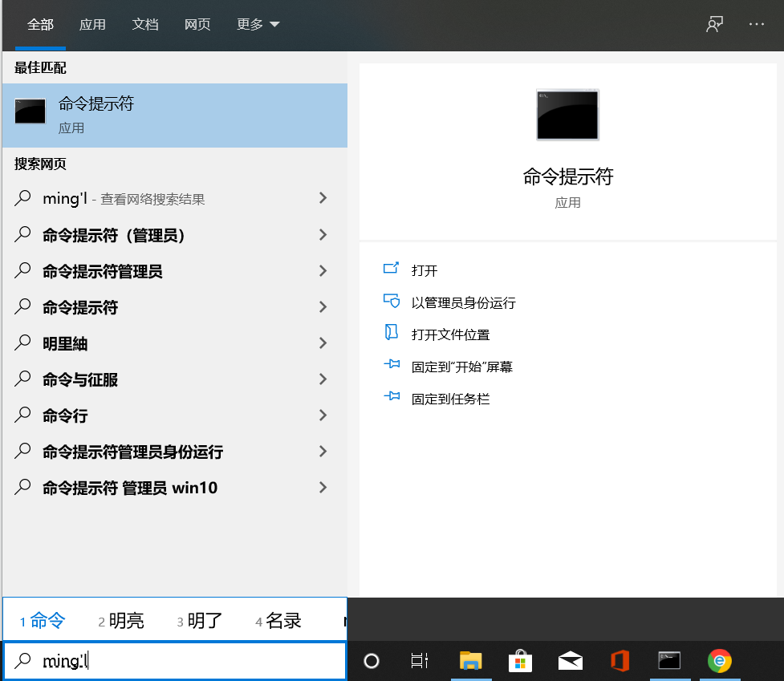Open the feedback person icon in header

tap(714, 24)
